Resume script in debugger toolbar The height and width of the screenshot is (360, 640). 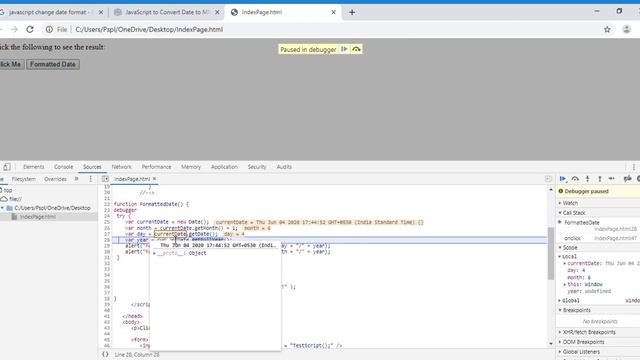pos(563,179)
